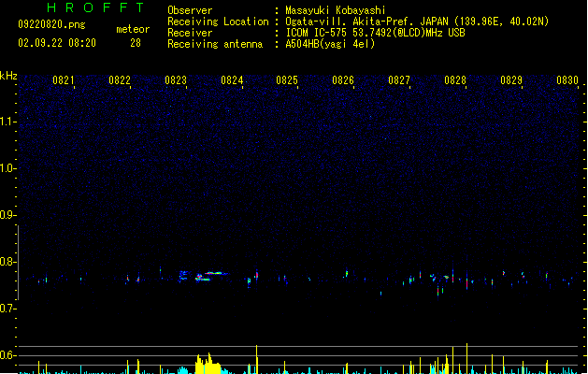Select the filename 09220820.png
The width and height of the screenshot is (588, 374).
(x=51, y=24)
